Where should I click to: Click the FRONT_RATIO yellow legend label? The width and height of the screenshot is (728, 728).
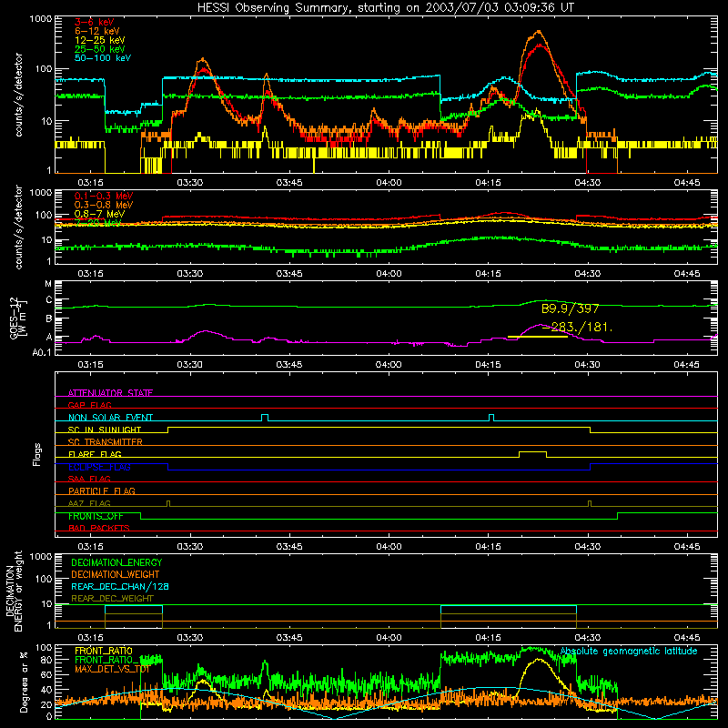(x=104, y=651)
